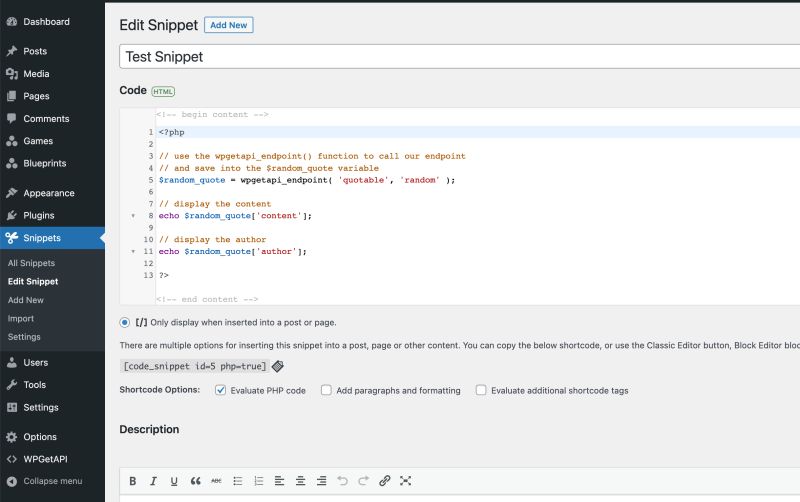
Task: Open Add New snippet submenu item
Action: 26,300
